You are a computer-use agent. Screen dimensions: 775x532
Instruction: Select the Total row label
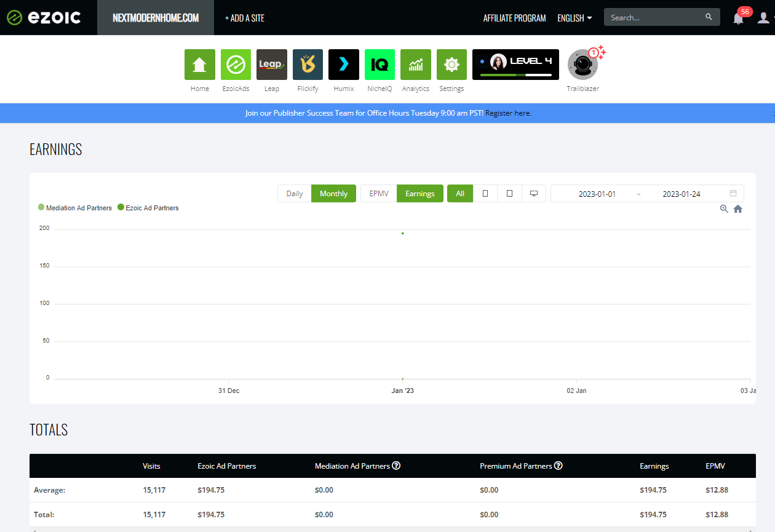point(44,515)
